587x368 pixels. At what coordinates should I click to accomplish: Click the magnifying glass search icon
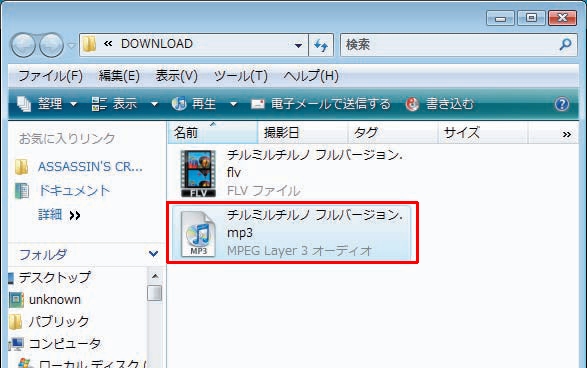click(x=566, y=45)
